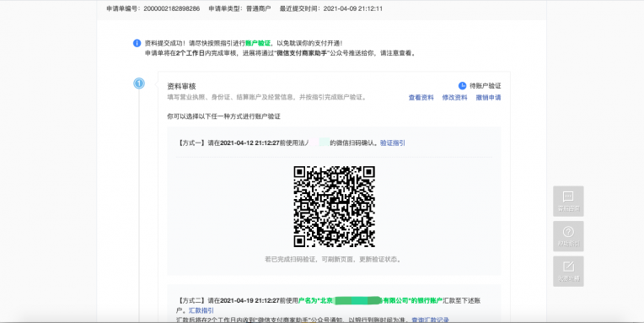Open the 验证指引 link
The width and height of the screenshot is (644, 323).
[393, 143]
